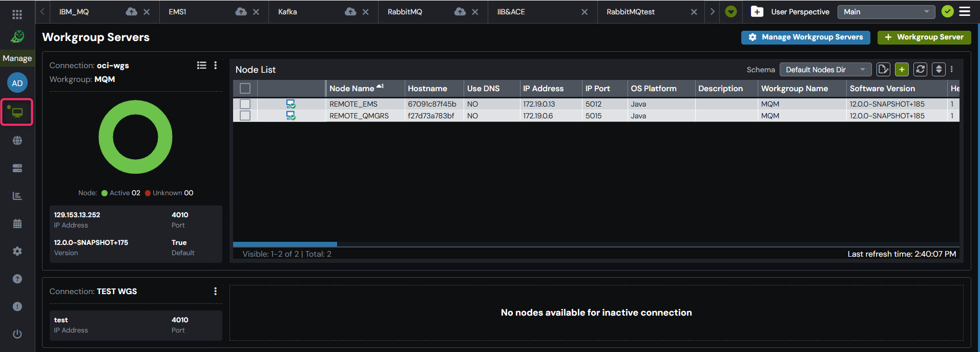980x352 pixels.
Task: Open the hamburger main menu
Action: 965,11
